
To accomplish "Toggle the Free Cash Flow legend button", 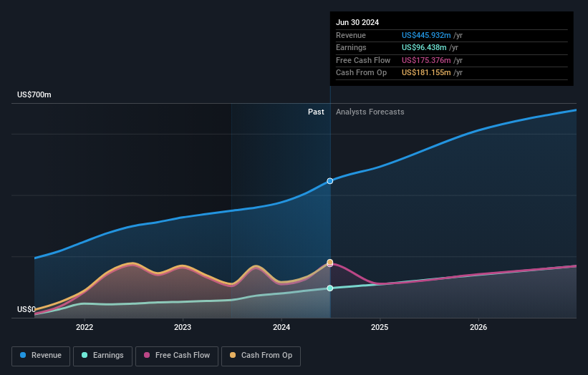I will [x=177, y=356].
